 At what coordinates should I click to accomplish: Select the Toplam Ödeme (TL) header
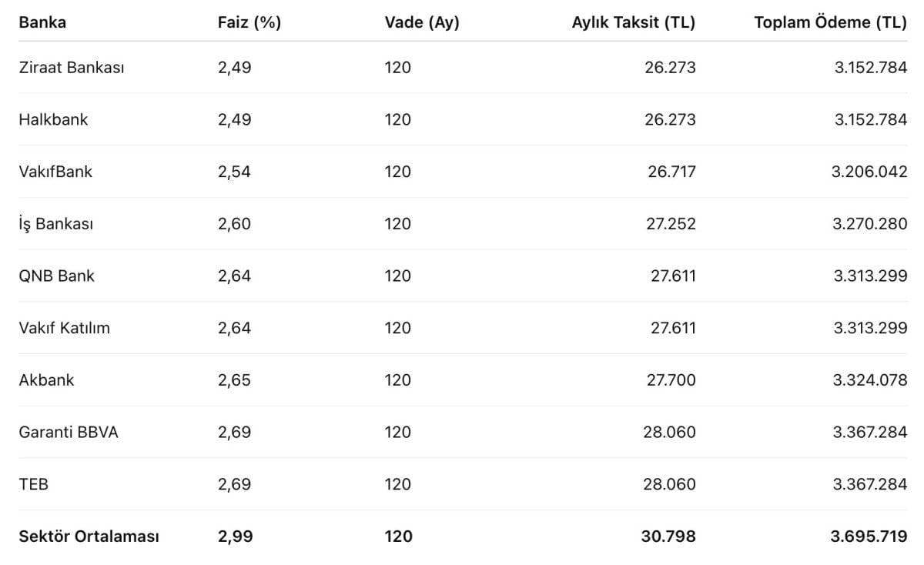coord(830,22)
